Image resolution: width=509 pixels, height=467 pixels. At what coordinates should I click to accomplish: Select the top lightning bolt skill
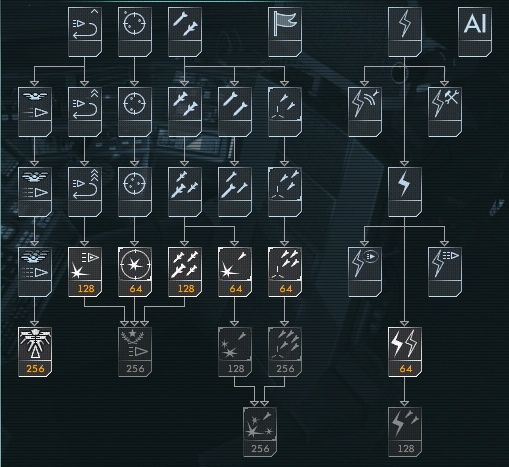click(405, 32)
